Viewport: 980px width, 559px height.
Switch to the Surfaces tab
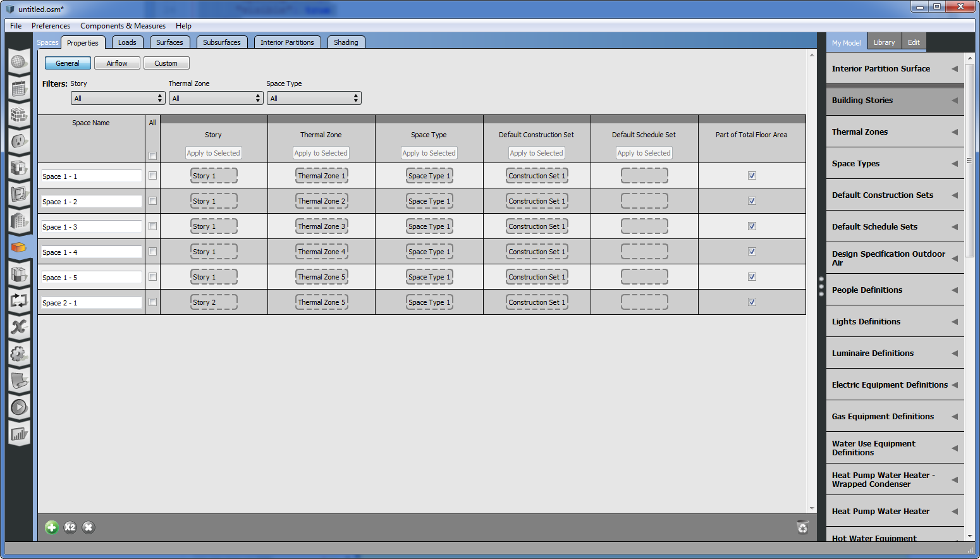(169, 42)
